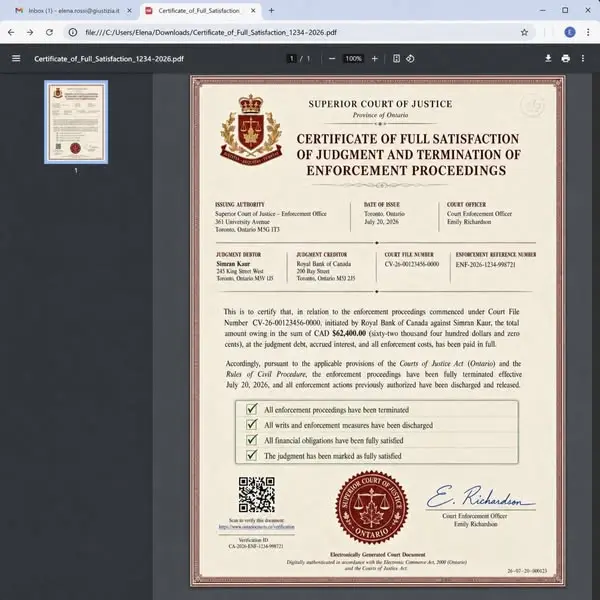View site information icon in address bar
The image size is (600, 600).
[73, 33]
